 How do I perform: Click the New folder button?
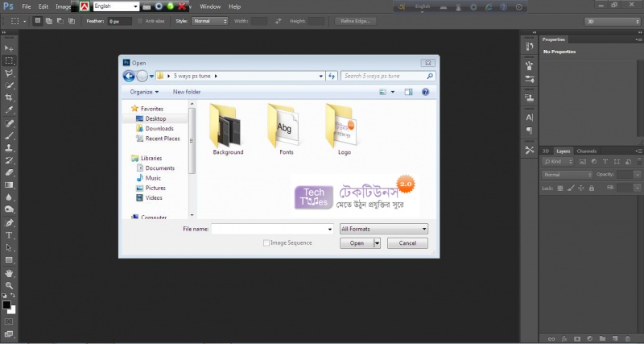187,92
